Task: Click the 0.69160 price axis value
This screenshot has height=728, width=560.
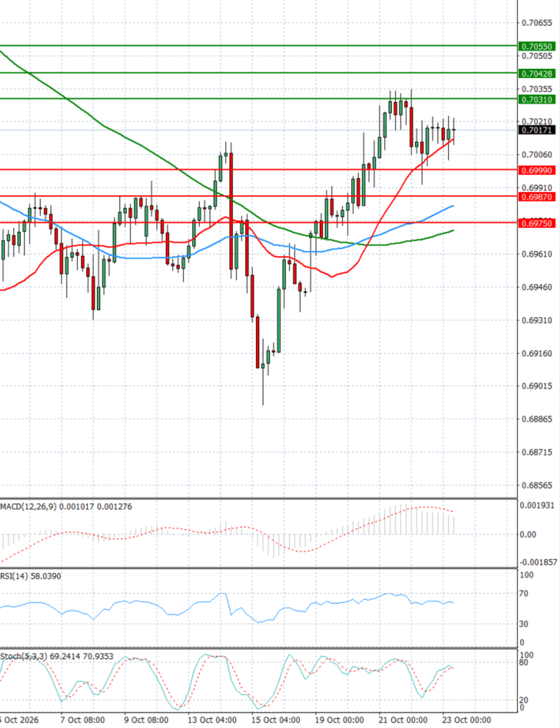Action: (x=536, y=353)
